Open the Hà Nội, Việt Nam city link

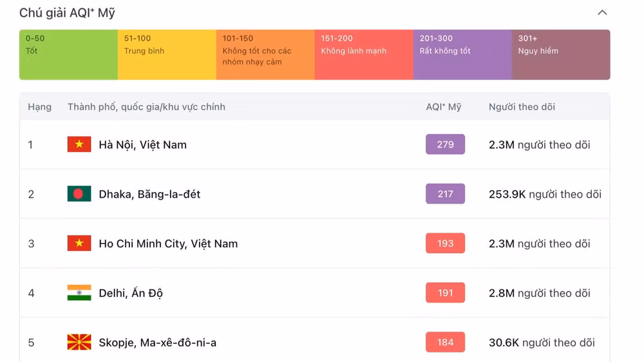click(142, 145)
